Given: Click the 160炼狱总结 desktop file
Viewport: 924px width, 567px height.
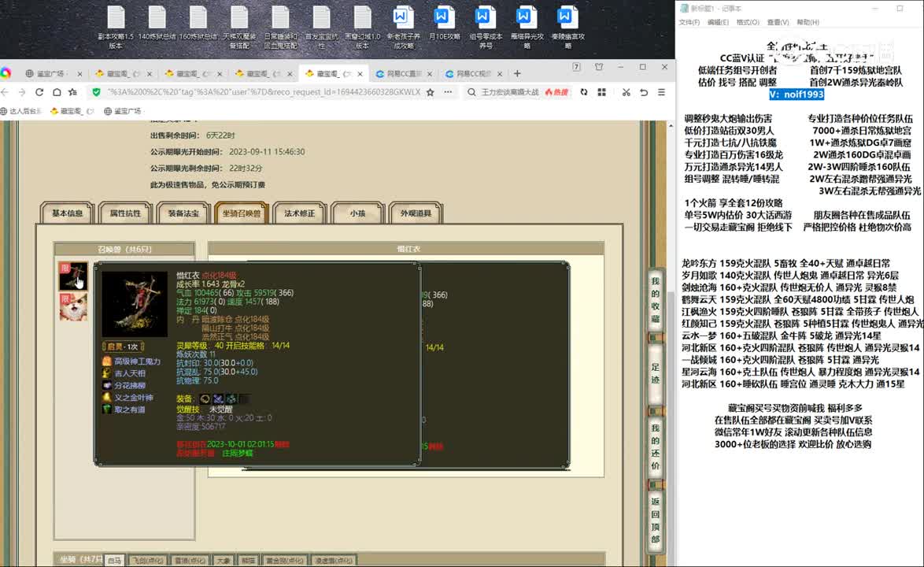Looking at the screenshot, I should 198,24.
